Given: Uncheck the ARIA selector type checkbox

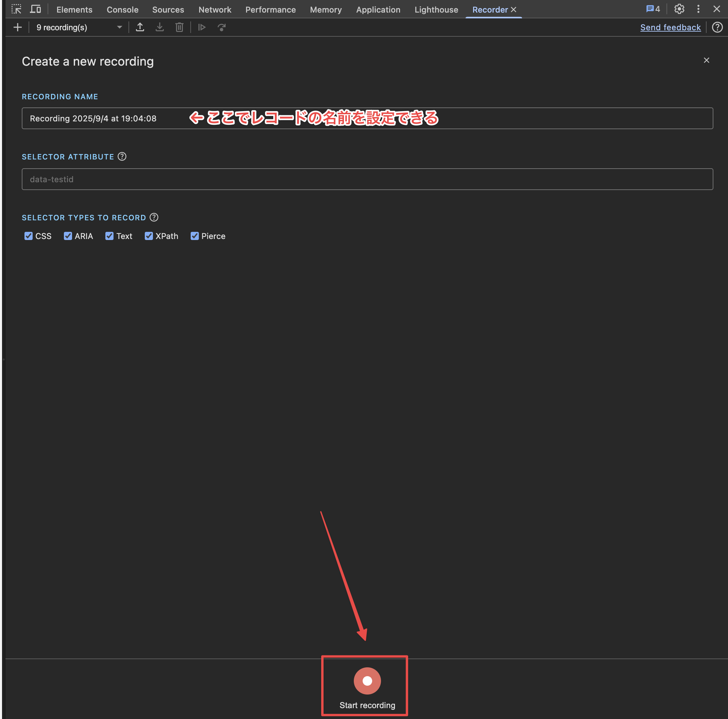Looking at the screenshot, I should [x=68, y=236].
